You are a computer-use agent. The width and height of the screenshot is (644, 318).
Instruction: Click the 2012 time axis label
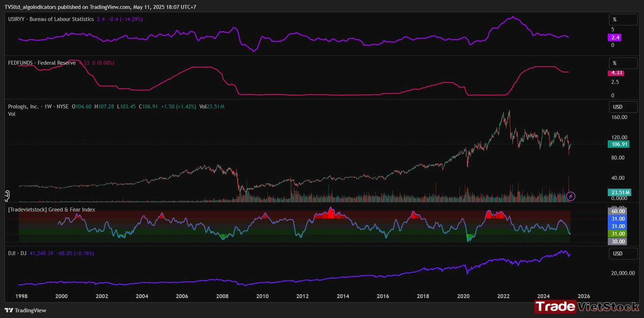(x=303, y=296)
